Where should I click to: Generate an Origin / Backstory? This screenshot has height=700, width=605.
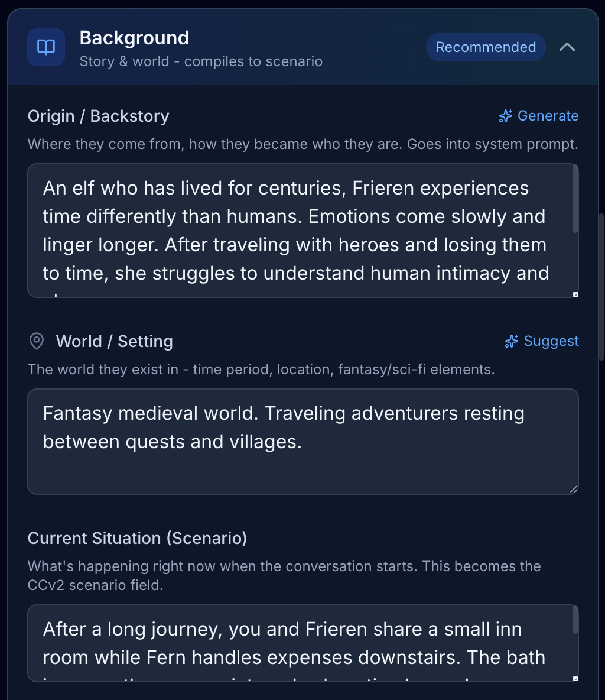point(547,116)
